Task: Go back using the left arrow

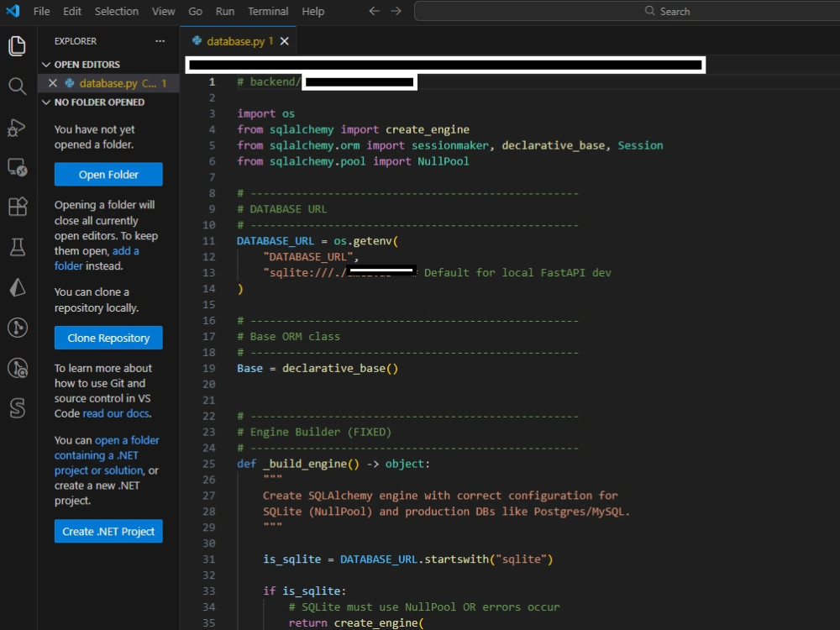Action: pyautogui.click(x=374, y=11)
